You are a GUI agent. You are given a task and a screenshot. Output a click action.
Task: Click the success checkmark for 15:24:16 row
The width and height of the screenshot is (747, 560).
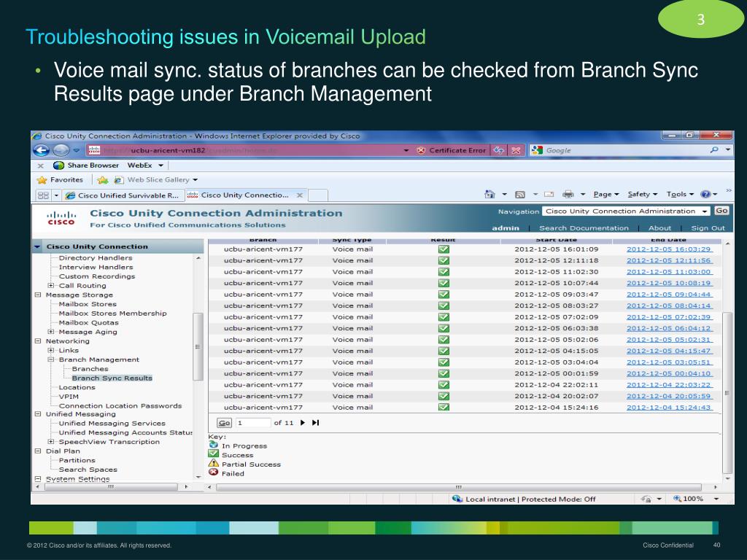444,407
